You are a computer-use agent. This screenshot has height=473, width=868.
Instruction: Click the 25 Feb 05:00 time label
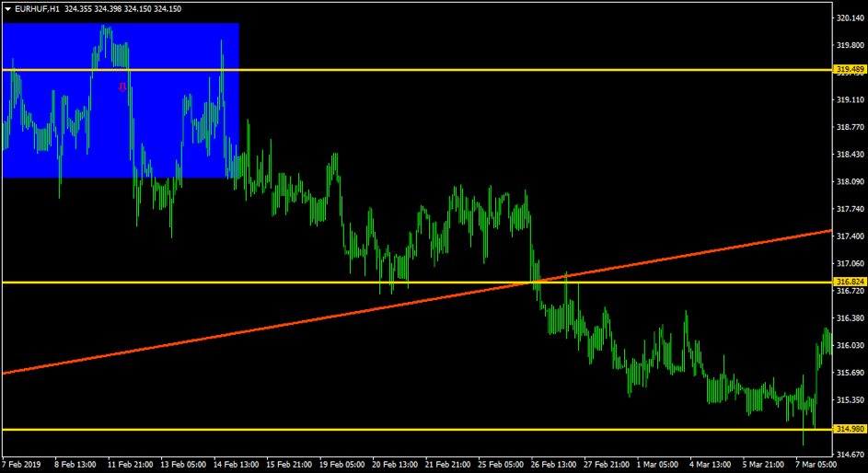[500, 465]
